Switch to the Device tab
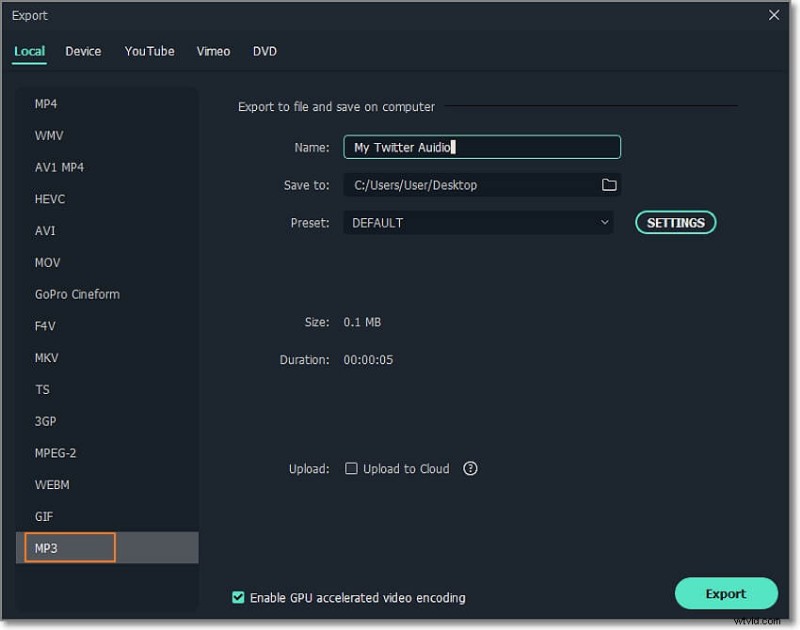The height and width of the screenshot is (630, 800). pyautogui.click(x=83, y=51)
